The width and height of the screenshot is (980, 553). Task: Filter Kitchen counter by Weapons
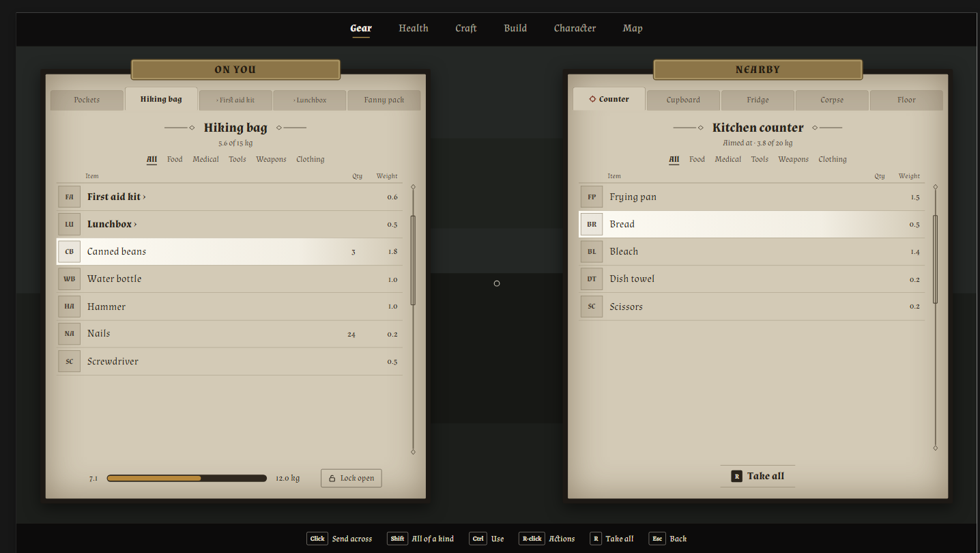coord(794,159)
